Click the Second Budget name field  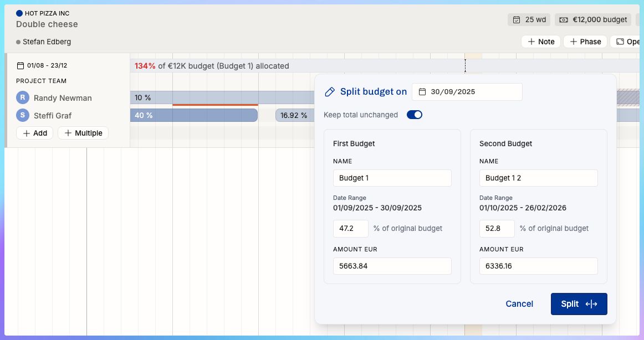point(538,178)
